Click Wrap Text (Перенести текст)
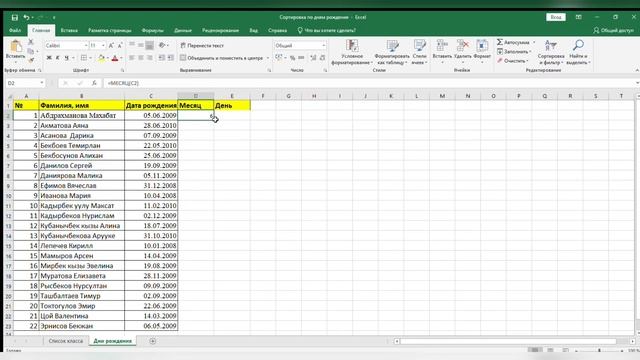 [202, 46]
